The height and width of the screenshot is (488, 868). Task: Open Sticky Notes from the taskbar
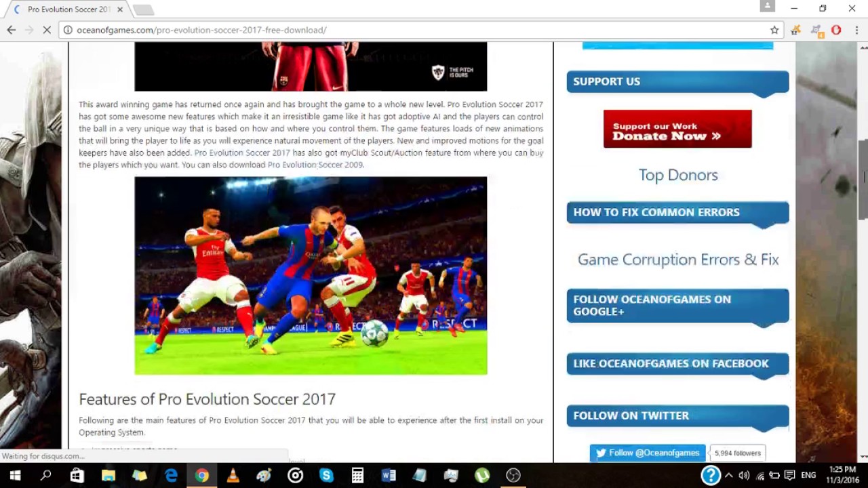pyautogui.click(x=140, y=475)
